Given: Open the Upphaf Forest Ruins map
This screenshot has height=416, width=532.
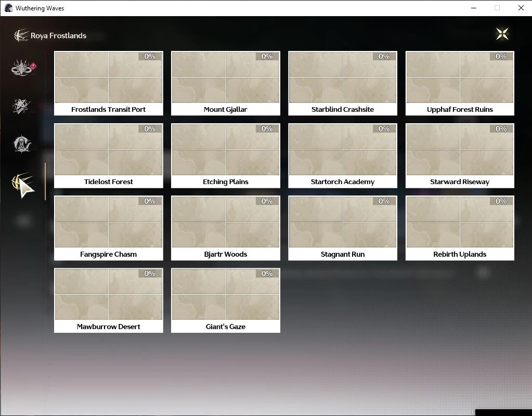Looking at the screenshot, I should pos(460,83).
